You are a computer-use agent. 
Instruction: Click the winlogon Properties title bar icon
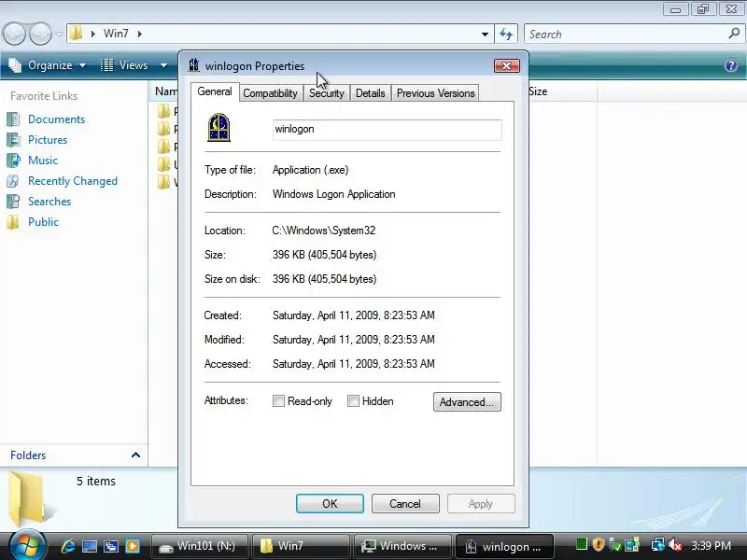tap(194, 65)
